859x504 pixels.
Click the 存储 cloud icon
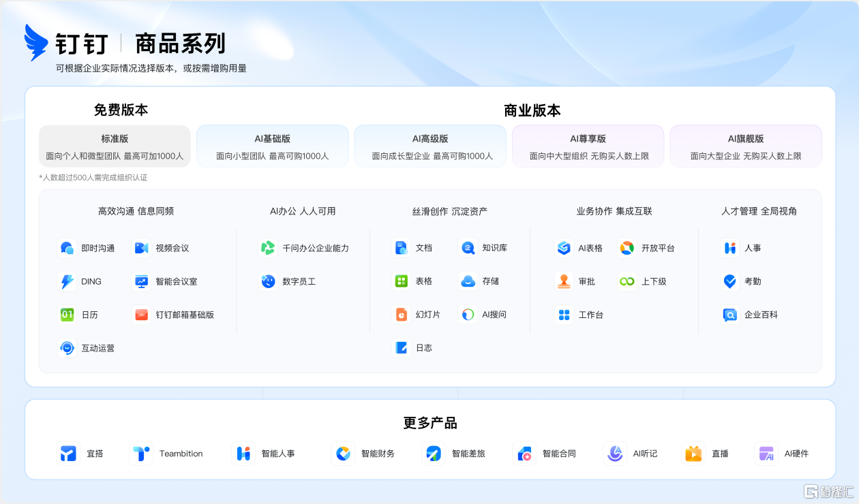coord(468,281)
